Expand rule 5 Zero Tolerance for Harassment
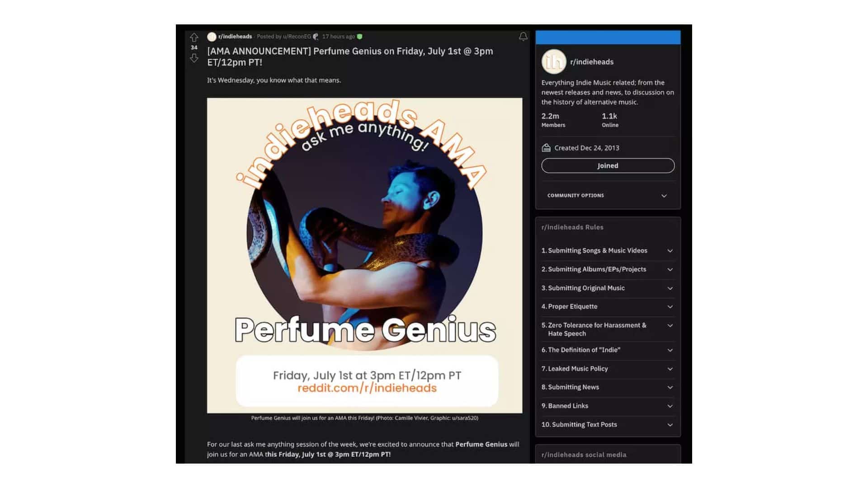Image resolution: width=868 pixels, height=488 pixels. tap(608, 329)
